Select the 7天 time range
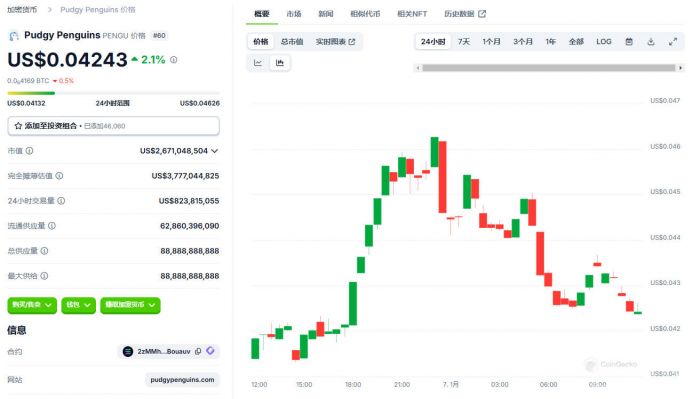Viewport: 700px width, 399px height. coord(464,42)
